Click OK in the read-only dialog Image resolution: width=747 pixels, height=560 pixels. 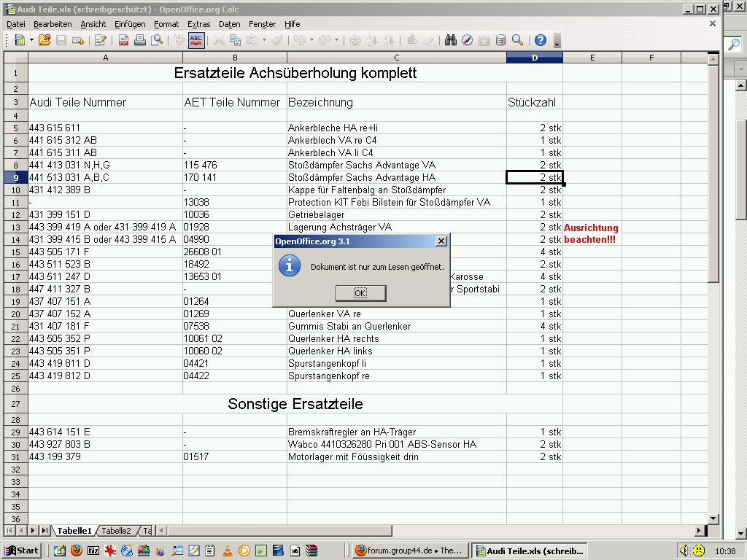(360, 292)
